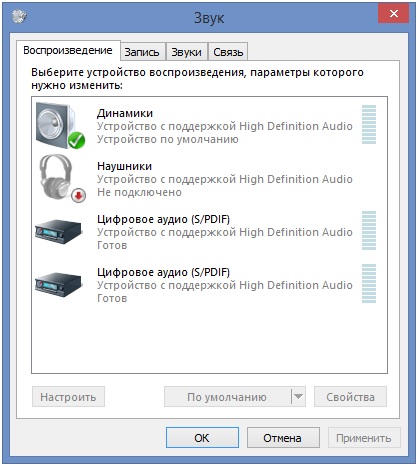Click the Применить button
The image size is (418, 466).
(364, 438)
